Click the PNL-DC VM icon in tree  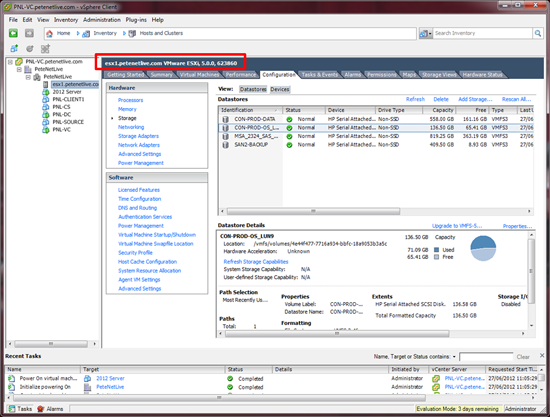click(46, 114)
